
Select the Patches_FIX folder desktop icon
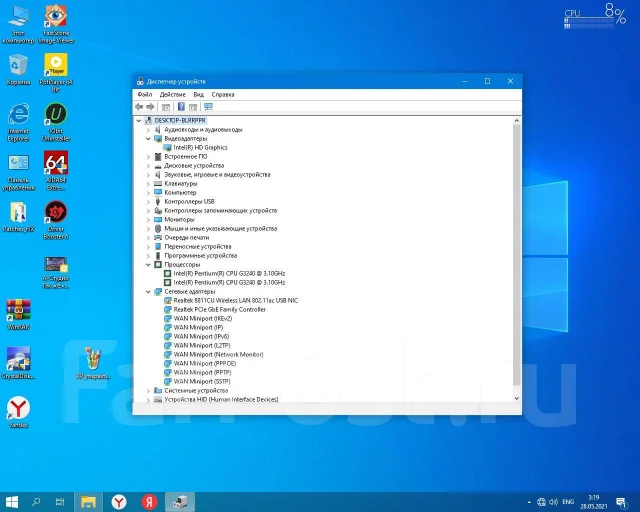click(x=18, y=216)
